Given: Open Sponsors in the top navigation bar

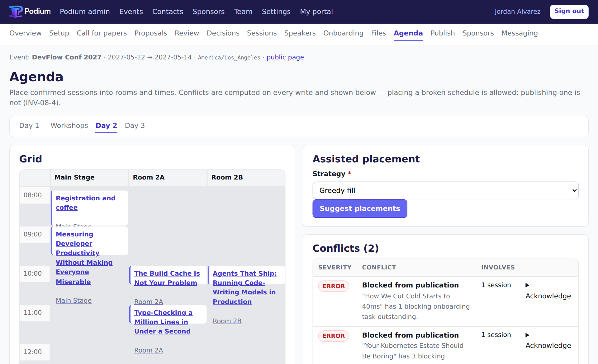Looking at the screenshot, I should point(208,12).
